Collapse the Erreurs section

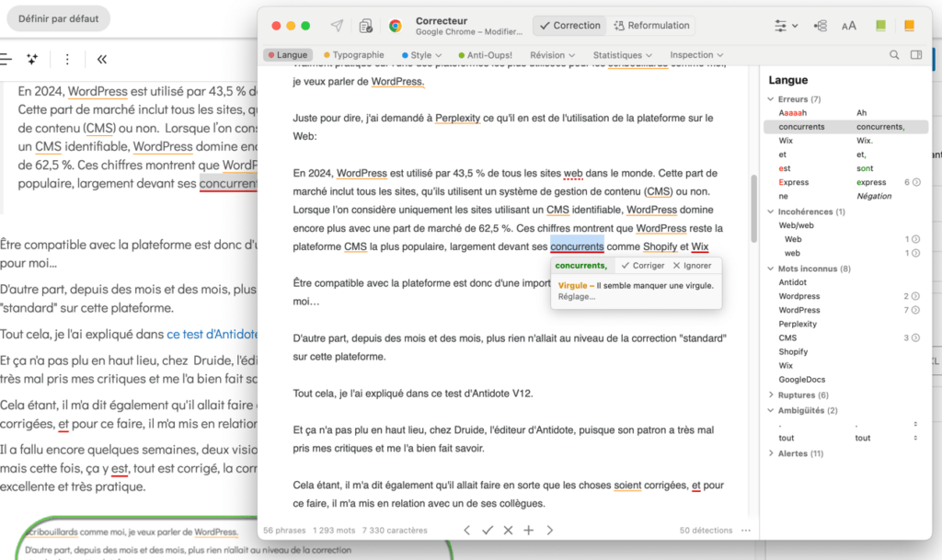click(x=771, y=99)
